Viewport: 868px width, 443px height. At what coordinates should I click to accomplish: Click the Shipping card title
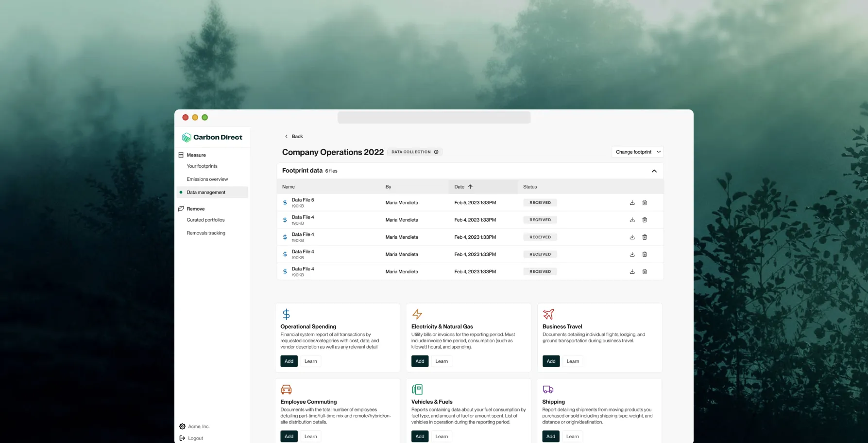(x=553, y=402)
